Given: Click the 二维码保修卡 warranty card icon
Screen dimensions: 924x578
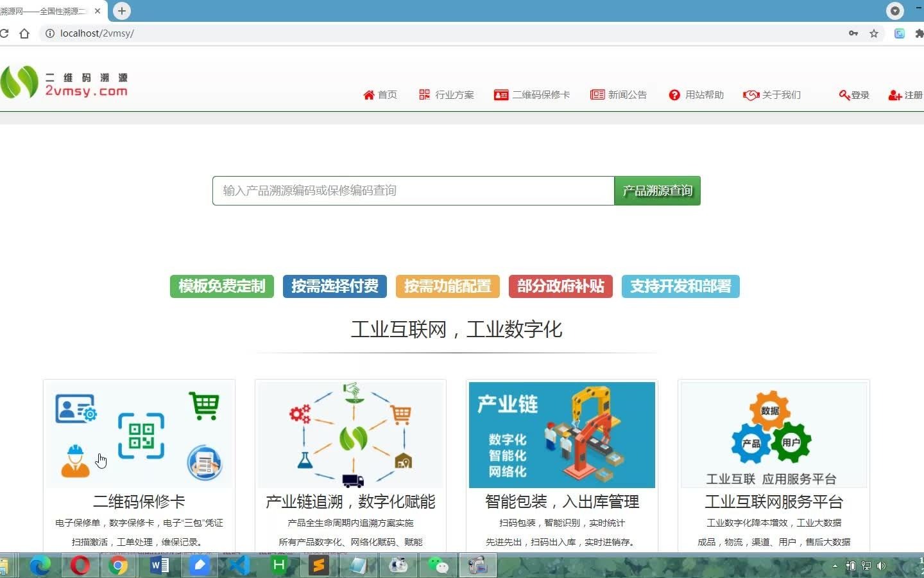Looking at the screenshot, I should 501,94.
